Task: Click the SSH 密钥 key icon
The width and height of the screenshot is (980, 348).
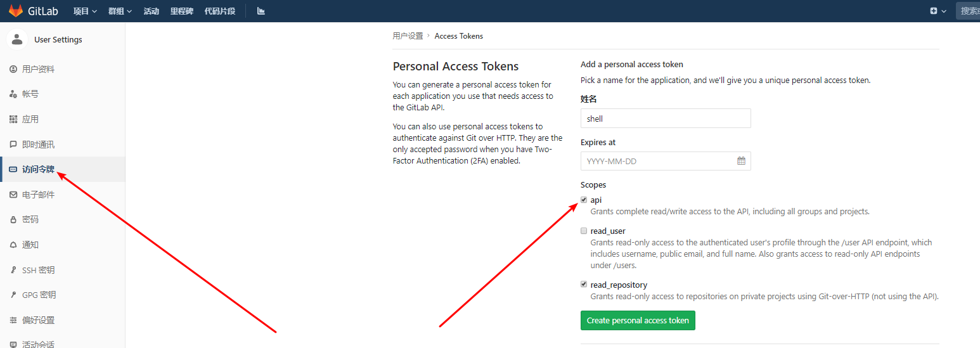Action: 13,270
